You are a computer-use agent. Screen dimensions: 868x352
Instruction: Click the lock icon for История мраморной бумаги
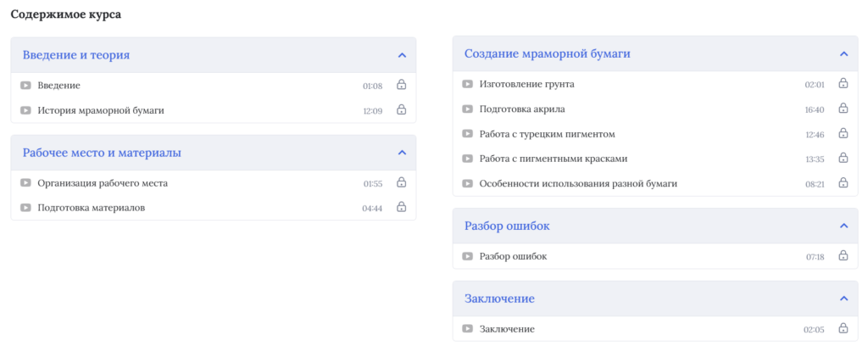pyautogui.click(x=402, y=110)
